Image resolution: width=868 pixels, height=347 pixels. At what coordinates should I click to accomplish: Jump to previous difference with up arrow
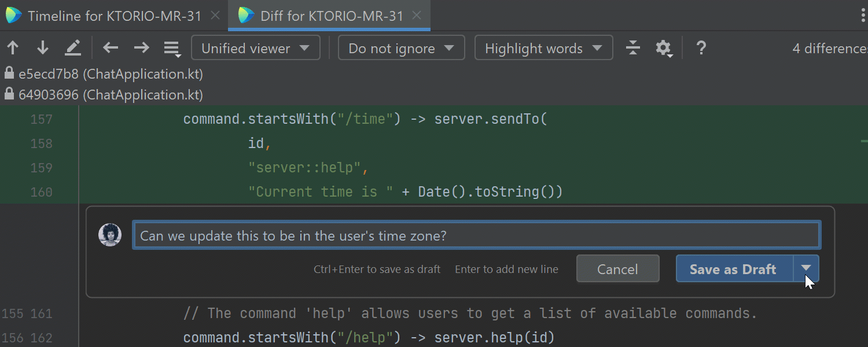(x=13, y=48)
